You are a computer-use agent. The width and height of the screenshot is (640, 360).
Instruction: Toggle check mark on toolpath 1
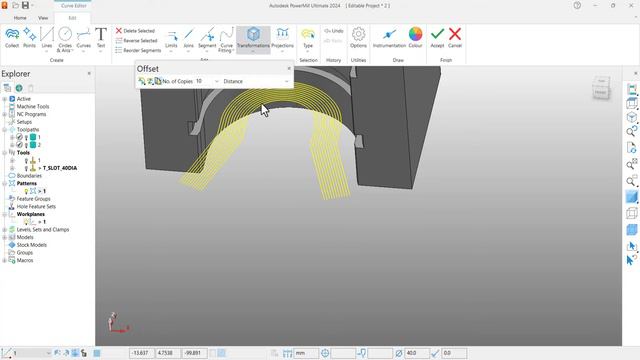[x=19, y=137]
